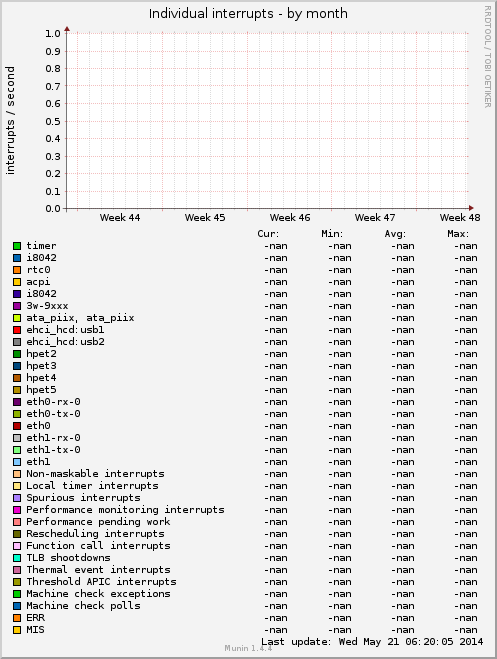Select the Week 46 axis label

click(x=290, y=218)
